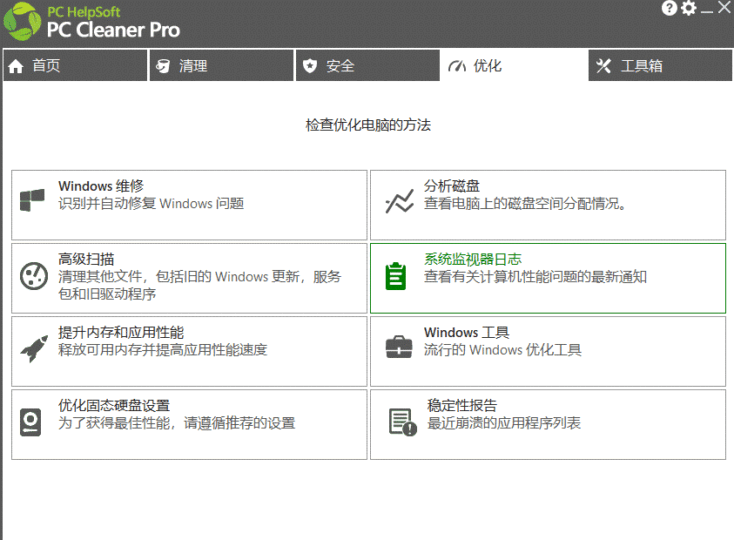Switch to the 工具箱 tab
The image size is (734, 540).
660,66
